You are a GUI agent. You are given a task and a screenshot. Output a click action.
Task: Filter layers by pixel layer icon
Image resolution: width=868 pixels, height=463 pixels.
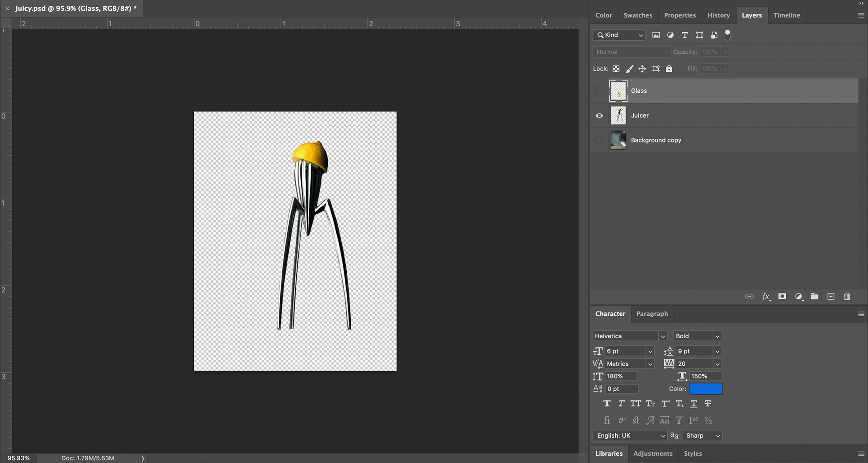[x=656, y=35]
